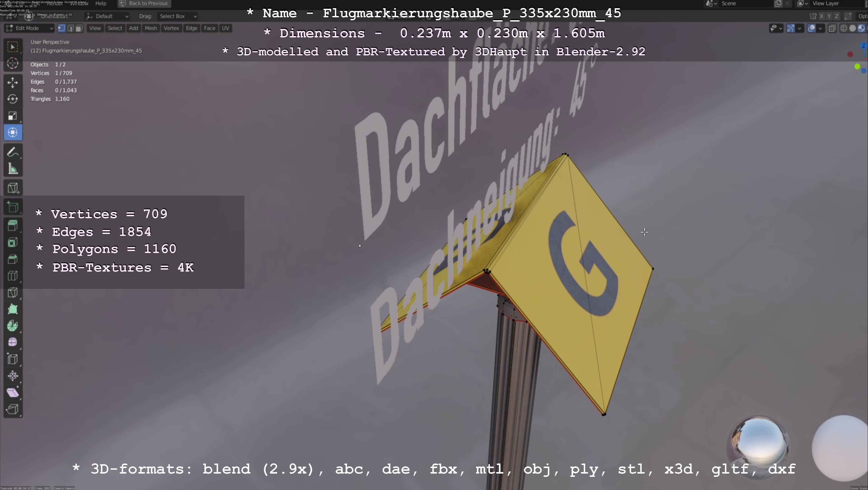Expand the Drag Select Box dropdown
This screenshot has height=490, width=868.
point(177,16)
